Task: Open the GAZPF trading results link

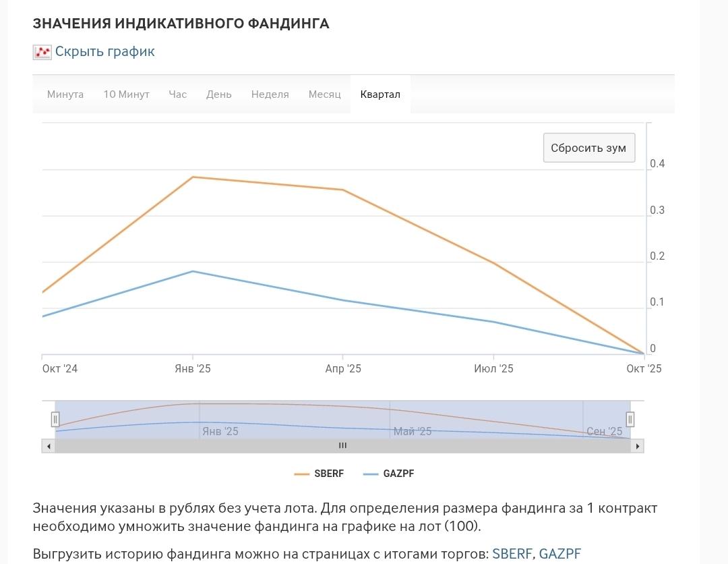Action: pyautogui.click(x=559, y=554)
